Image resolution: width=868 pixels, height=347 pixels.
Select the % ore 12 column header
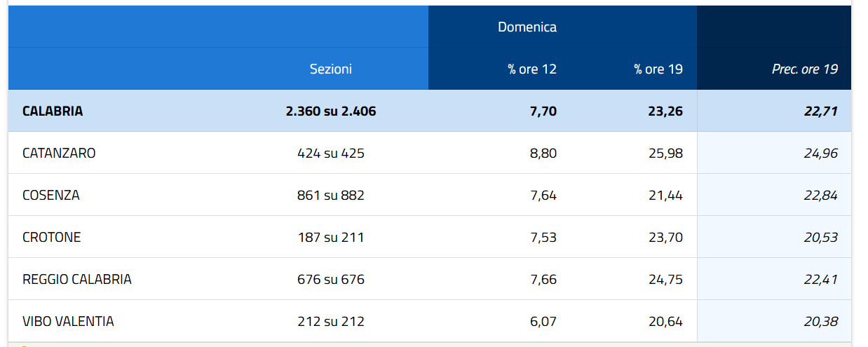(x=532, y=69)
